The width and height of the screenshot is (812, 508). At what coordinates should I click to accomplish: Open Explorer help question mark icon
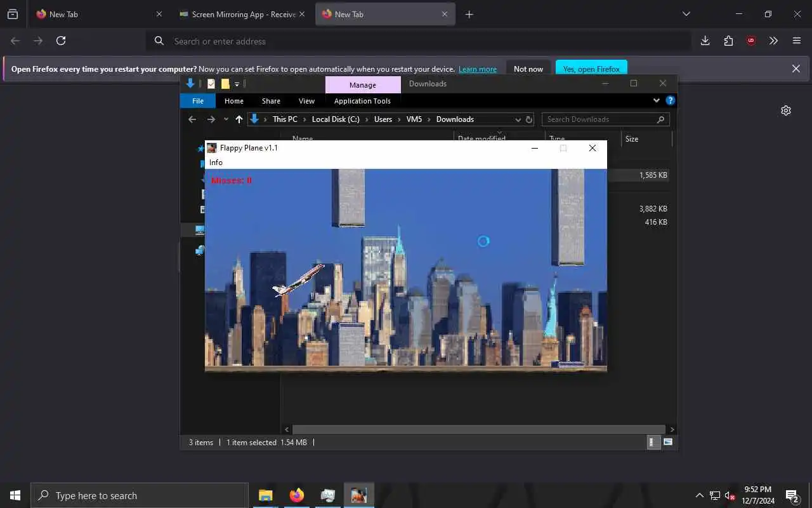670,100
